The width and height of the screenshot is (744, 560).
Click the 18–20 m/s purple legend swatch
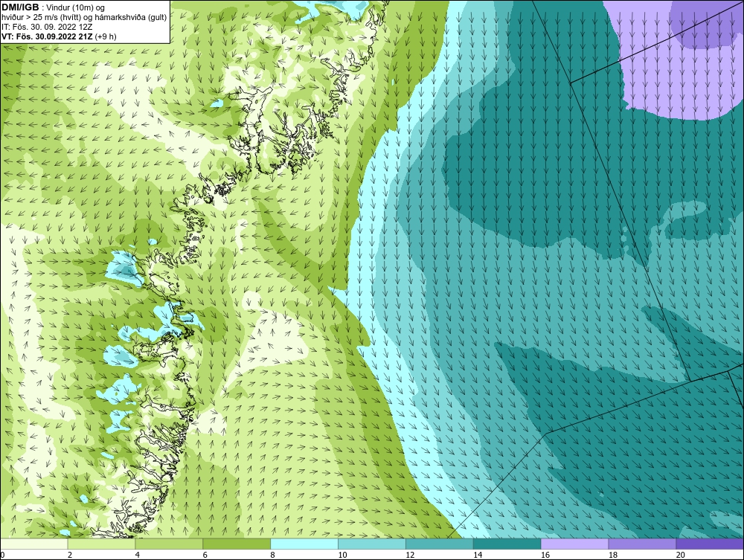pos(643,544)
